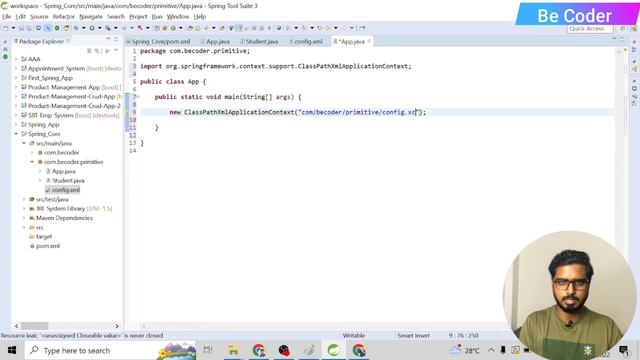Viewport: 640px width, 360px height.
Task: Open the Project menu
Action: (138, 17)
